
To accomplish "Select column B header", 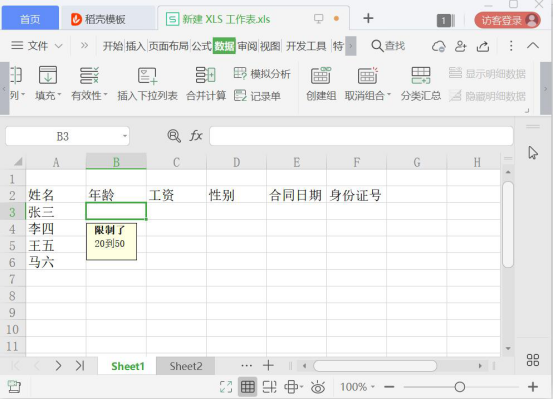I will click(x=116, y=162).
